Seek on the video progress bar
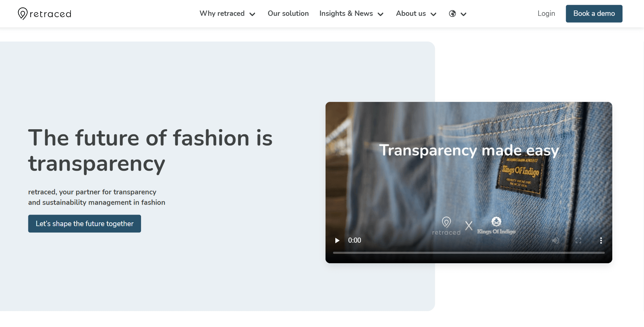The width and height of the screenshot is (644, 327). point(469,252)
